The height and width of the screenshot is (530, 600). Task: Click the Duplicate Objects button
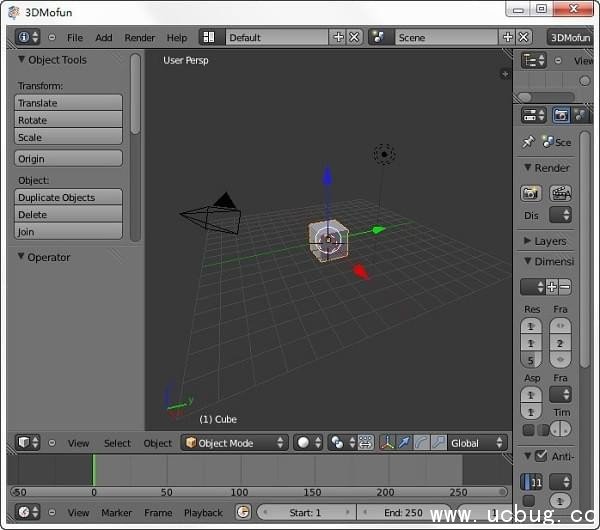(68, 198)
